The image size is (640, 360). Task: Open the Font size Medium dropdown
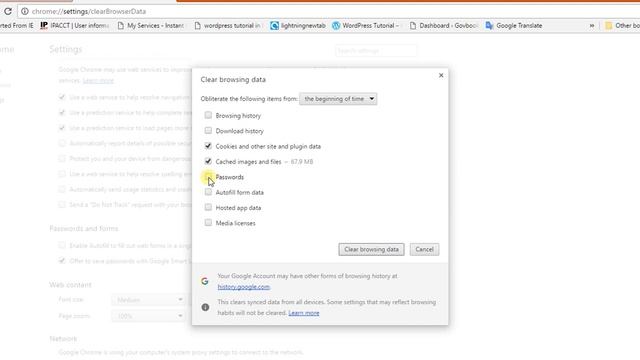pos(148,300)
